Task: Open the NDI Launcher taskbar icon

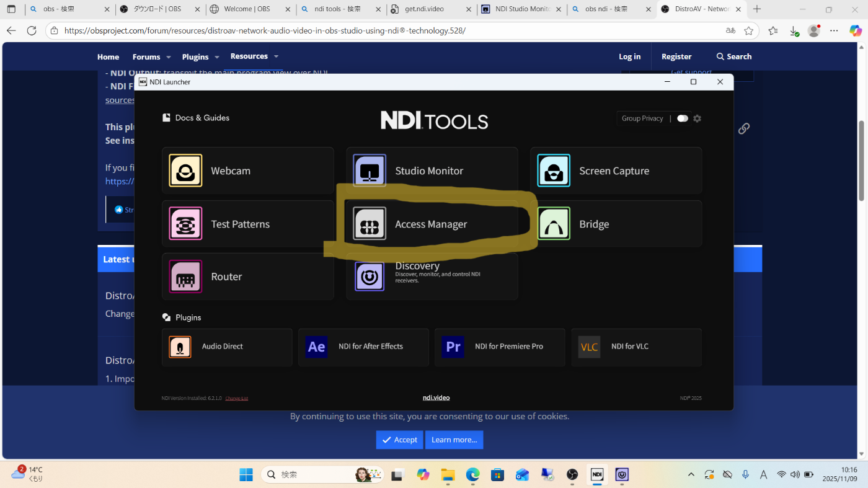Action: pyautogui.click(x=597, y=474)
